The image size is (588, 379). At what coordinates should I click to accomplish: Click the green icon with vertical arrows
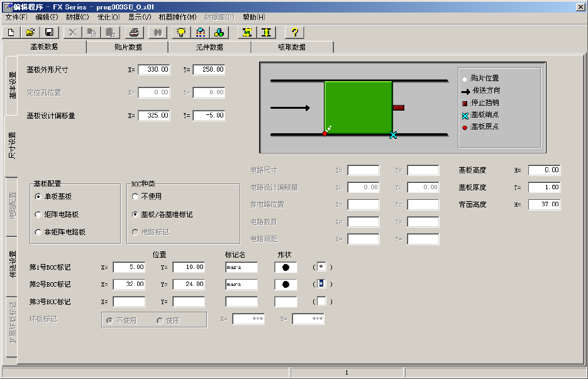[267, 32]
